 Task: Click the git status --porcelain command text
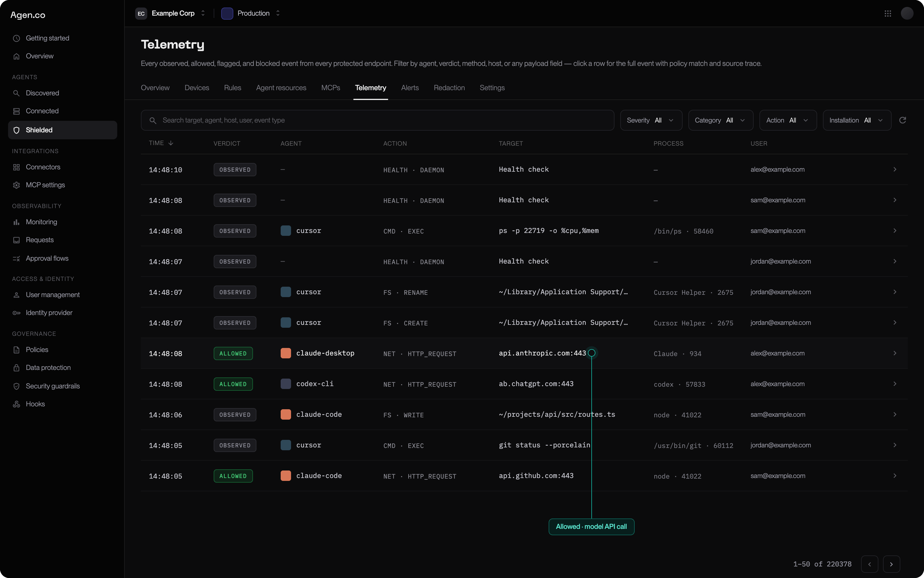[545, 445]
